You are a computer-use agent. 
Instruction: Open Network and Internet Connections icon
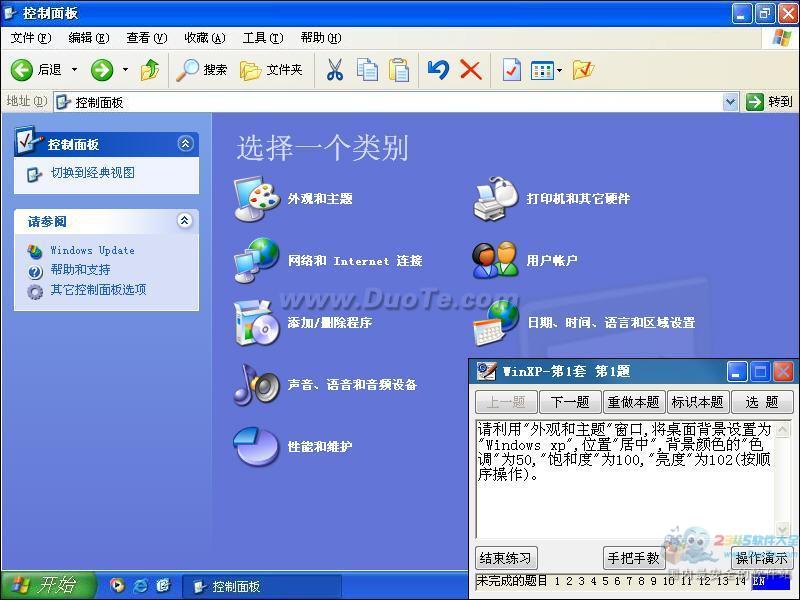coord(257,260)
